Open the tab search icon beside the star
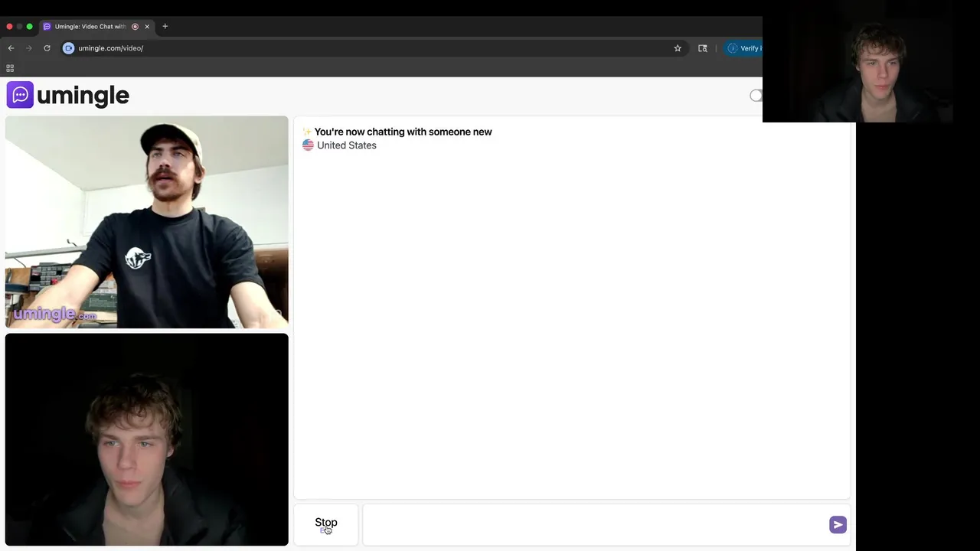Screen dimensions: 980x551 click(x=703, y=48)
